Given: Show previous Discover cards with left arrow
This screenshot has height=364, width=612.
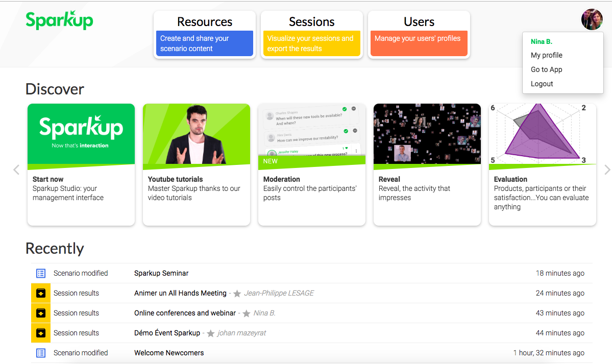Looking at the screenshot, I should point(16,169).
